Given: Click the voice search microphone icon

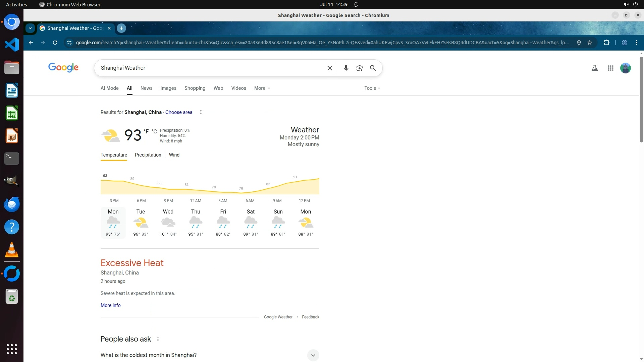Looking at the screenshot, I should pyautogui.click(x=346, y=68).
